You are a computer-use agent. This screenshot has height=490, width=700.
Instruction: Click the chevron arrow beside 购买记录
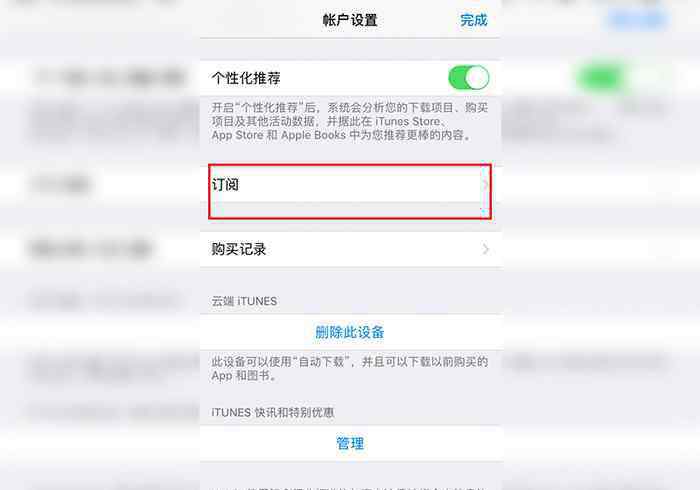486,249
